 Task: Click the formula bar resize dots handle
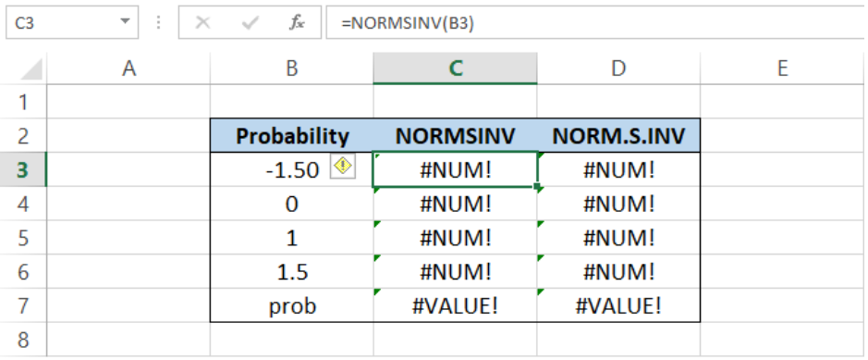click(158, 23)
